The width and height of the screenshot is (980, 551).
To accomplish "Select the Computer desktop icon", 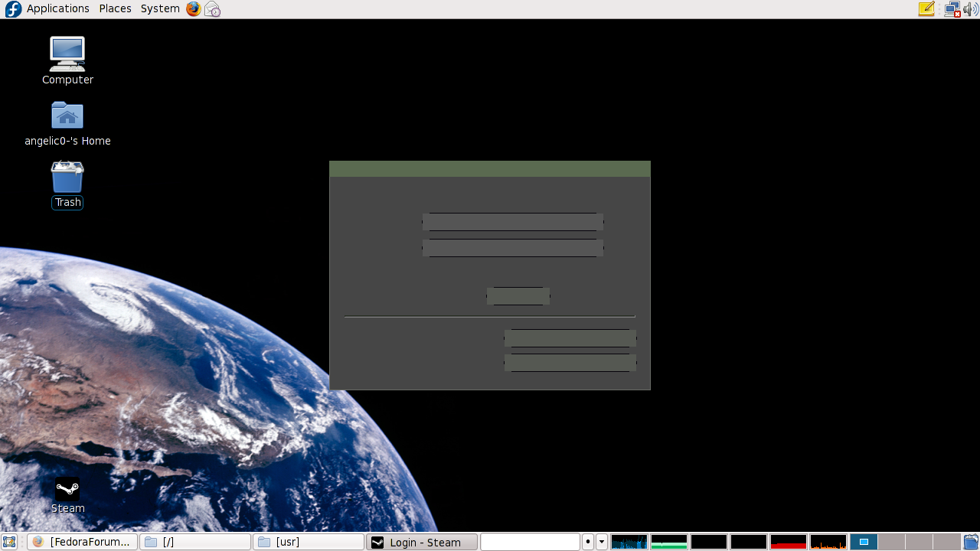I will point(67,60).
